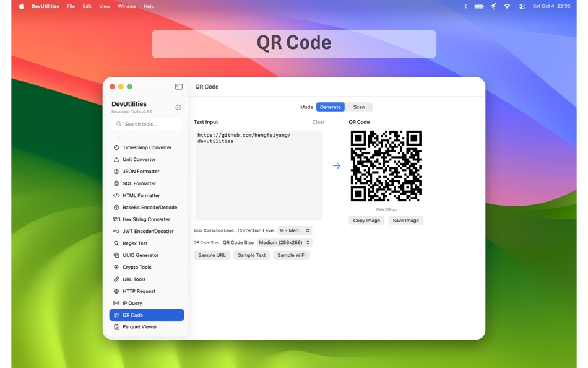The height and width of the screenshot is (368, 588).
Task: Keep Mode on Generate
Action: (330, 107)
